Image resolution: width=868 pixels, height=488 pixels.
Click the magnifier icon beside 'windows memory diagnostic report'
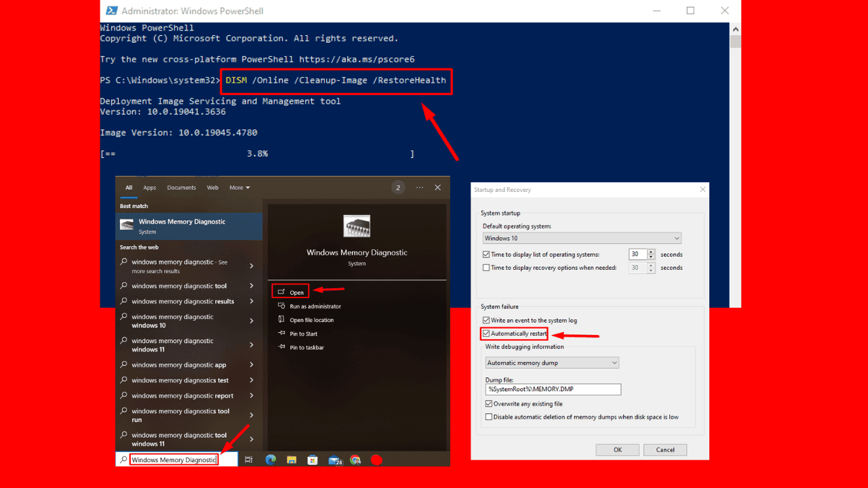point(124,395)
